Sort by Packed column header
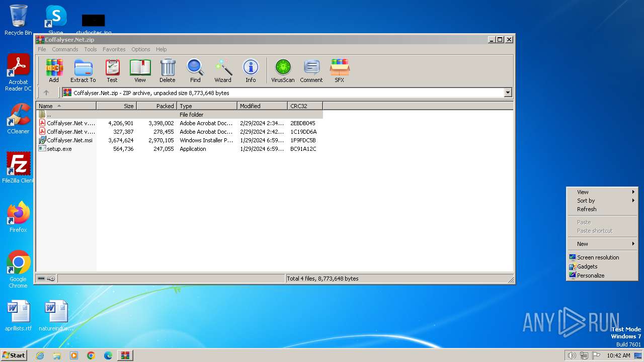This screenshot has width=644, height=362. coord(157,106)
